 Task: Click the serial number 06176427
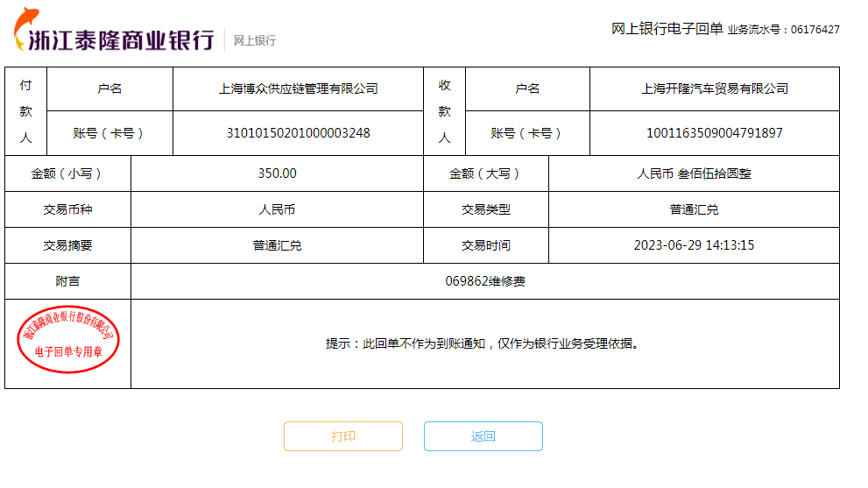pyautogui.click(x=815, y=30)
